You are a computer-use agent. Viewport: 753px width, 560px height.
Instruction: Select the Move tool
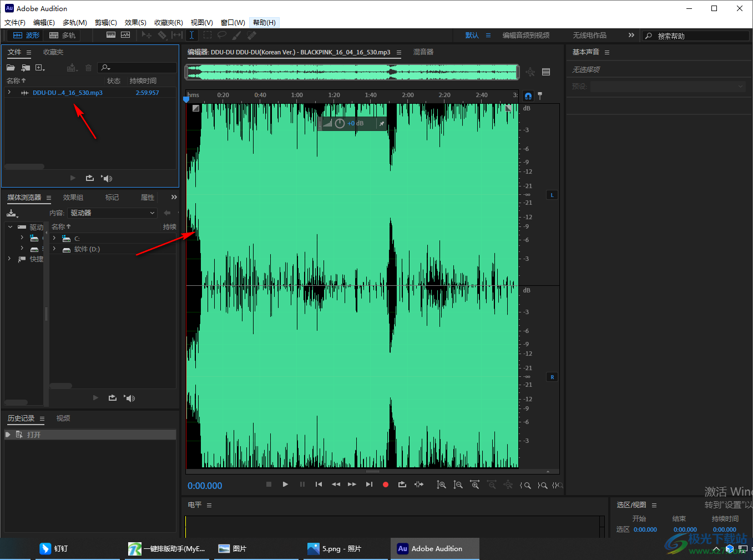click(146, 35)
